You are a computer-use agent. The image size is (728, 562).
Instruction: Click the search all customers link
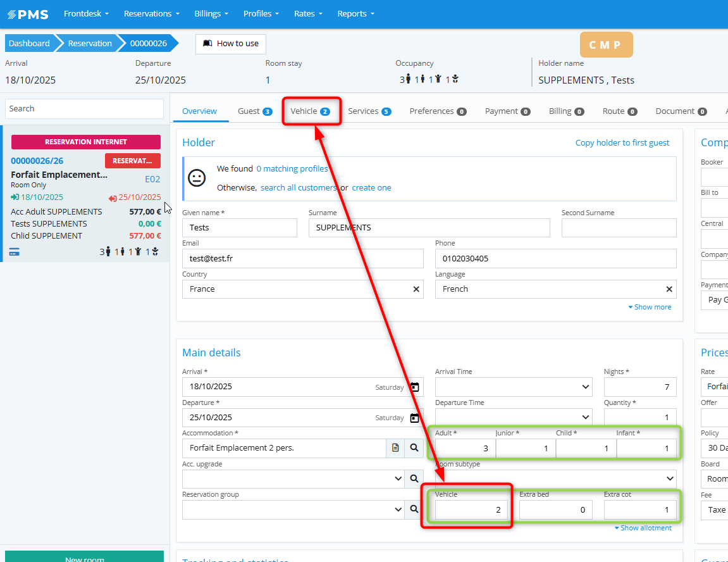(x=299, y=188)
